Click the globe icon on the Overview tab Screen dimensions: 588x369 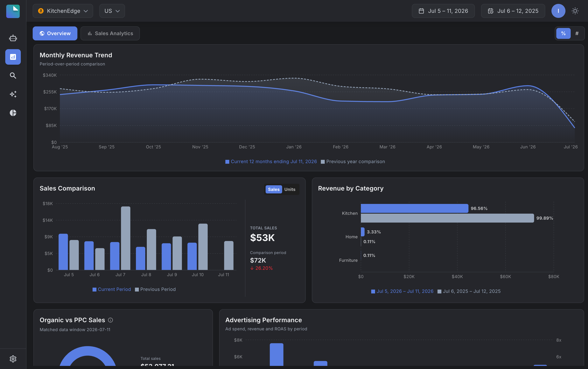click(42, 33)
